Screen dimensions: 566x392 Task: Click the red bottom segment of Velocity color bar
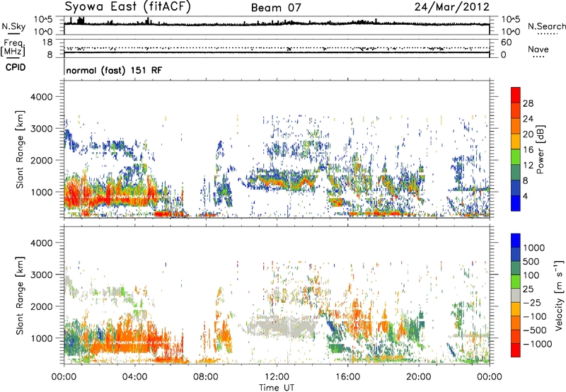(516, 350)
